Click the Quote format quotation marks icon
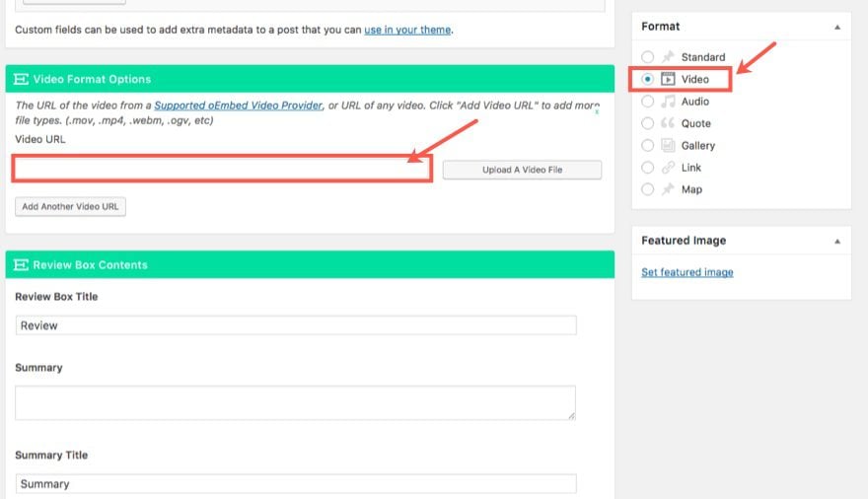 coord(668,123)
